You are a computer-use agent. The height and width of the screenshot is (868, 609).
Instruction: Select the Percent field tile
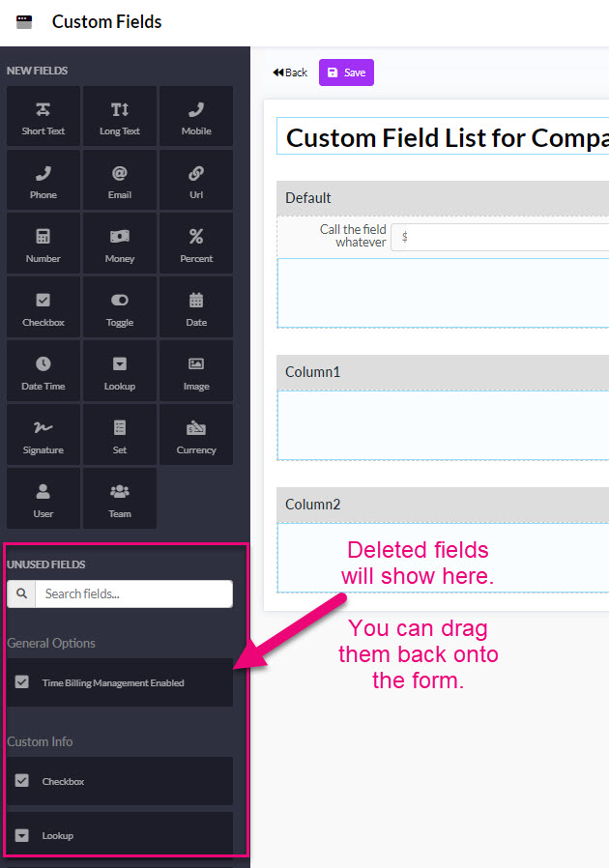pos(196,244)
